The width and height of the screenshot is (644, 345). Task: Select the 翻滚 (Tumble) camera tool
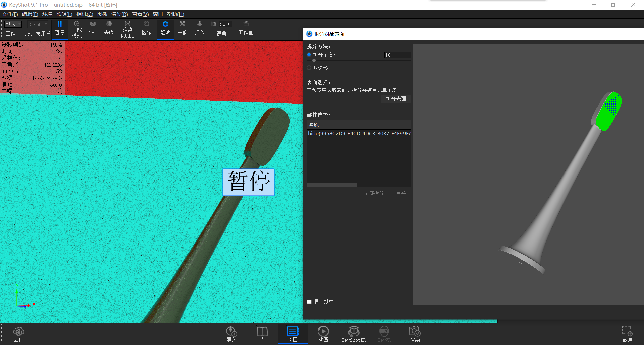click(165, 29)
